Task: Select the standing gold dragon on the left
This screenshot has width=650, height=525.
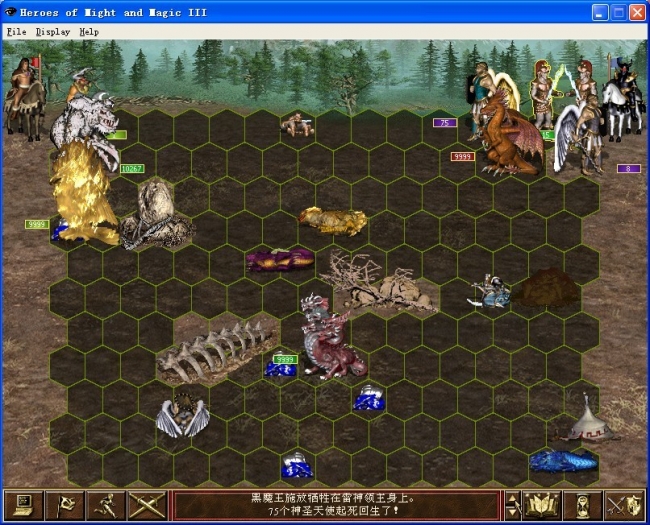Action: coord(83,193)
